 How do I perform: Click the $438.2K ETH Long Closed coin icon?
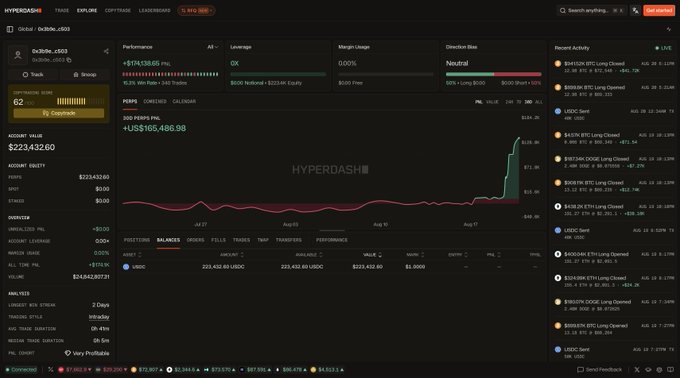coord(558,207)
